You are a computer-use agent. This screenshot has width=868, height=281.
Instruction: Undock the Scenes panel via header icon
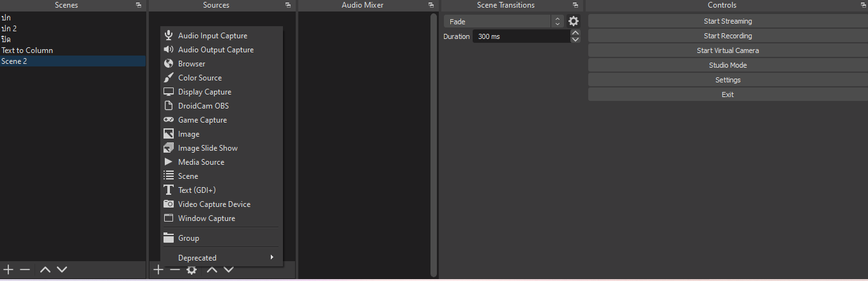tap(139, 5)
